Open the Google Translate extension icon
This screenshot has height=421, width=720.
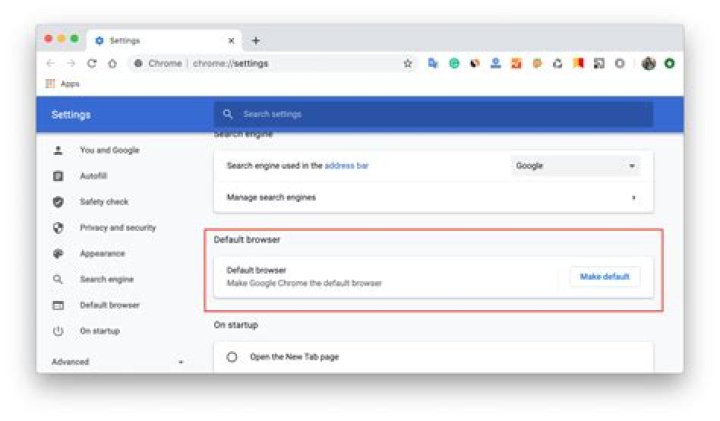433,63
